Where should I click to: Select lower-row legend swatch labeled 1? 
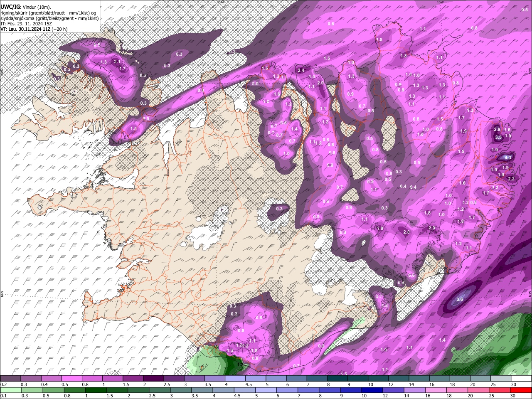tap(96, 390)
